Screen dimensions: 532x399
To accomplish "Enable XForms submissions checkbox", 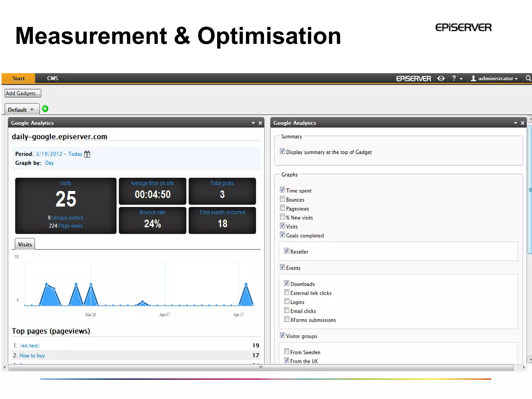I will (x=287, y=319).
